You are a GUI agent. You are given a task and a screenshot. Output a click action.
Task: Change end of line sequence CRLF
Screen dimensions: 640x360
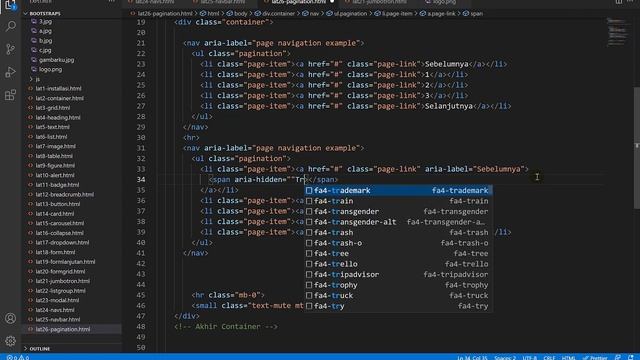549,358
